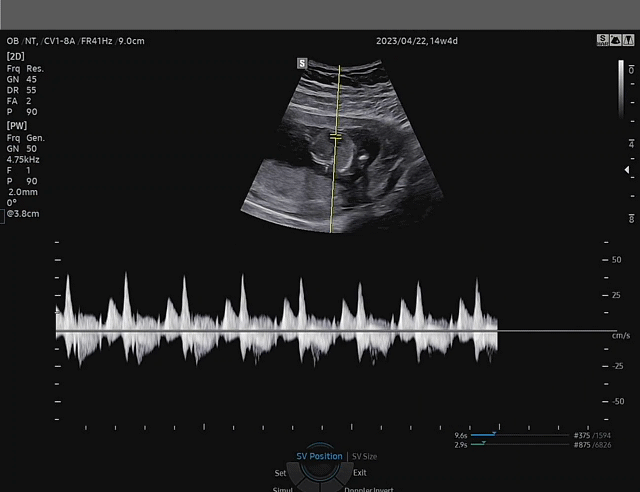Click the '4' depth scale marker
This screenshot has height=492, width=640.
[x=631, y=144]
